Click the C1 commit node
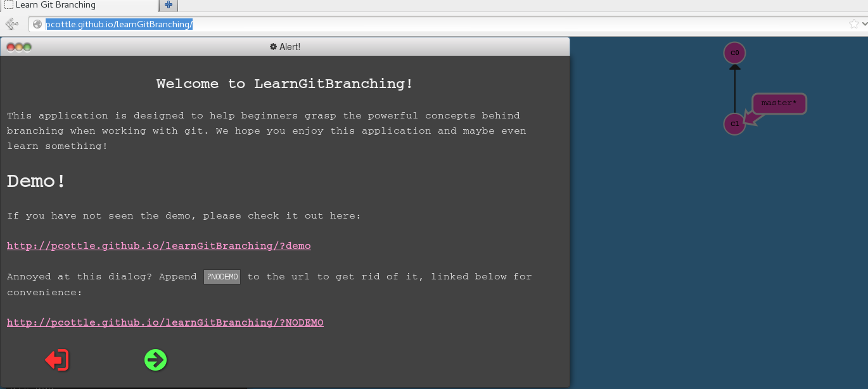Screen dimensions: 868x389 click(735, 124)
